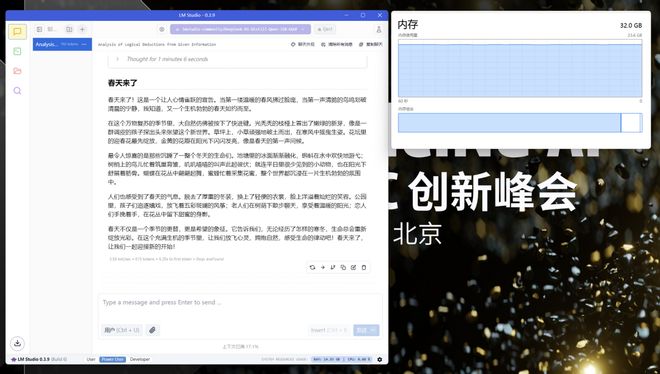The image size is (660, 374).
Task: Click the middle clear-messages button in the chat header
Action: (336, 44)
